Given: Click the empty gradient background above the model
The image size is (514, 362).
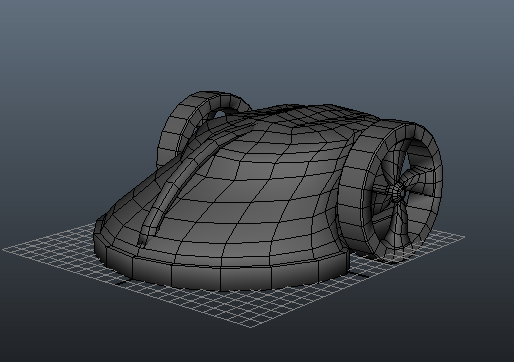Looking at the screenshot, I should tap(257, 43).
